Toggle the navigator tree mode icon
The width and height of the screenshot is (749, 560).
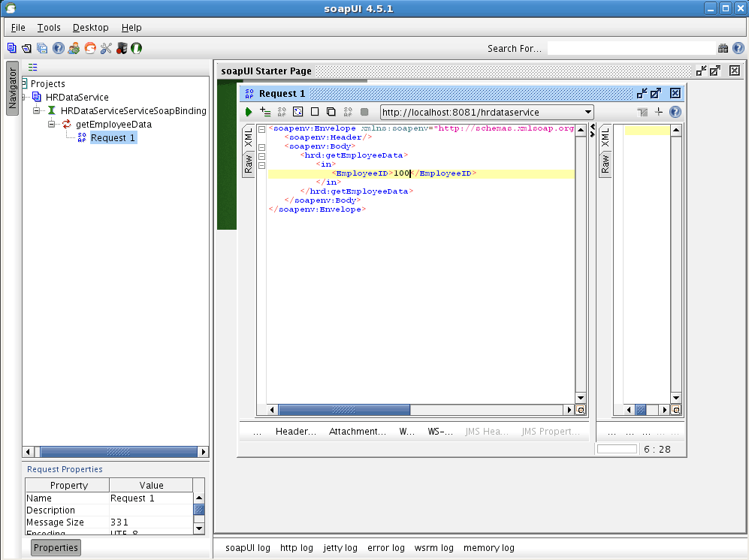pos(32,68)
